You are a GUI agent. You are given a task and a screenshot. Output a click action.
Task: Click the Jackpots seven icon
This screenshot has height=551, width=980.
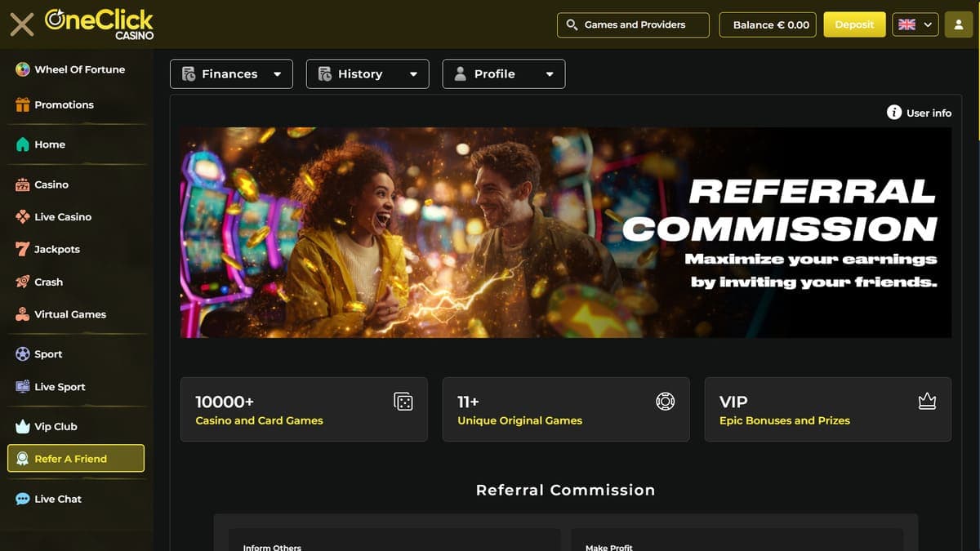click(23, 249)
